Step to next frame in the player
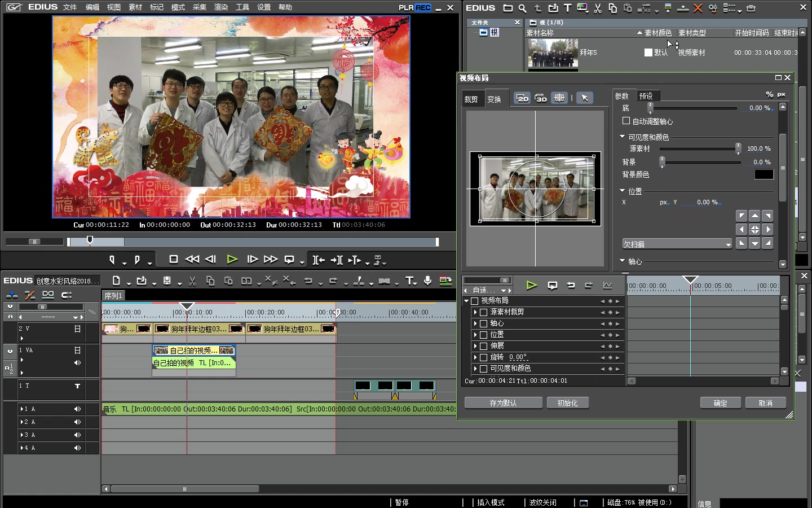 tap(252, 259)
